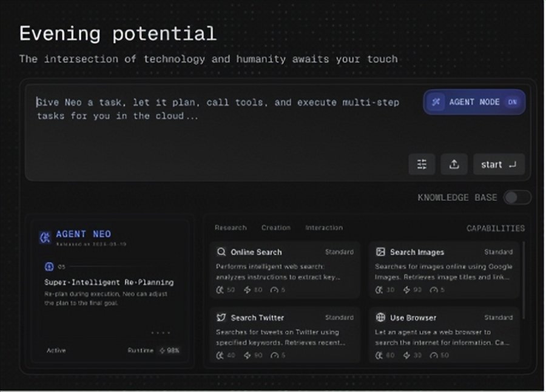Viewport: 546px width, 392px height.
Task: Click the settings sliders icon in prompt box
Action: pos(422,164)
